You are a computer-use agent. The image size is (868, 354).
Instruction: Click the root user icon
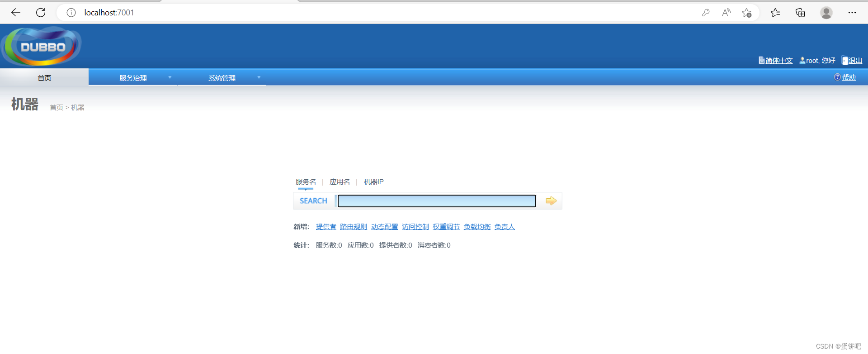click(802, 60)
